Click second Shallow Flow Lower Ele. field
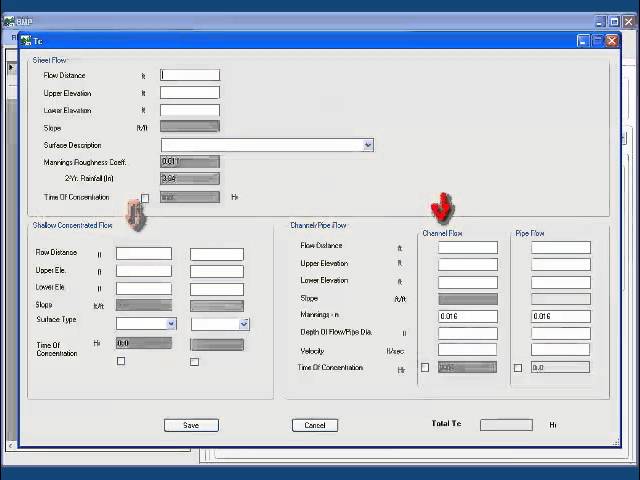This screenshot has height=480, width=640. (217, 289)
